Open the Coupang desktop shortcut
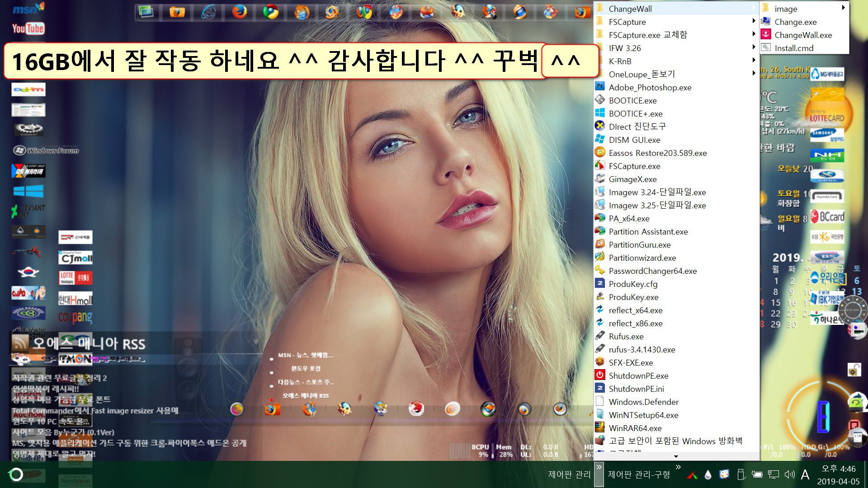868x488 pixels. (75, 317)
